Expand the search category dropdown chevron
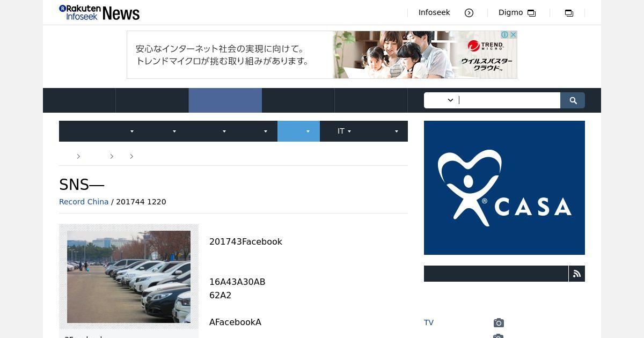Viewport: 644px width, 338px height. pyautogui.click(x=450, y=100)
